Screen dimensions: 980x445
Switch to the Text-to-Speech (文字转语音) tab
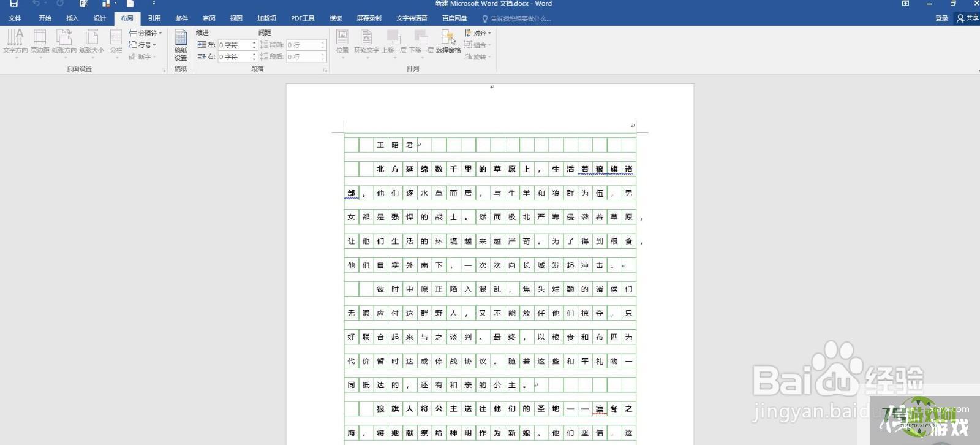(x=412, y=18)
